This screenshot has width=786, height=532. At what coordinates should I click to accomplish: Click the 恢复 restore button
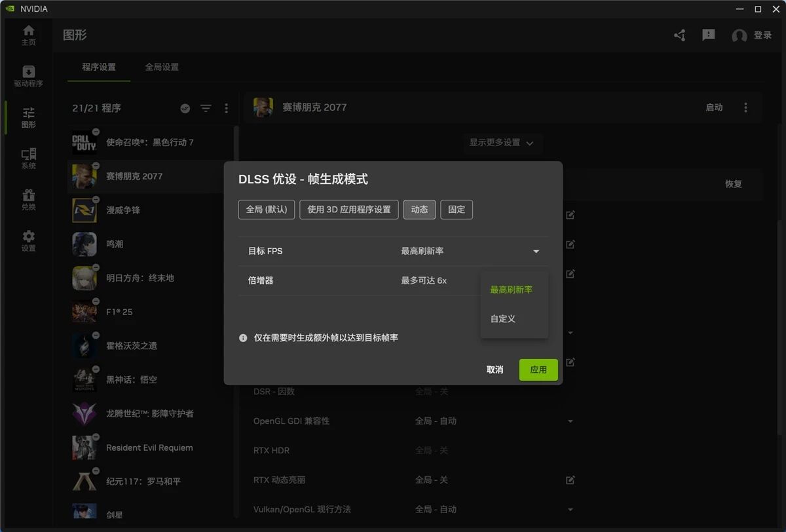[734, 184]
